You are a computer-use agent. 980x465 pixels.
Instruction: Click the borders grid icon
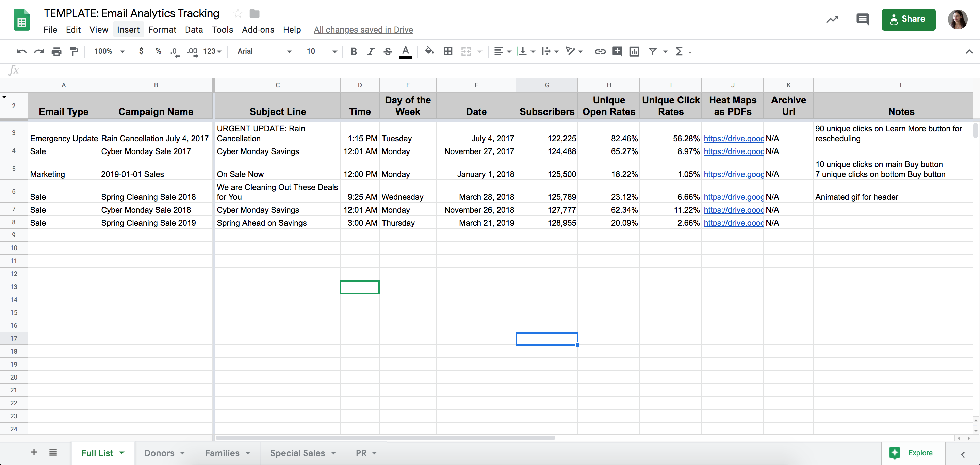448,51
